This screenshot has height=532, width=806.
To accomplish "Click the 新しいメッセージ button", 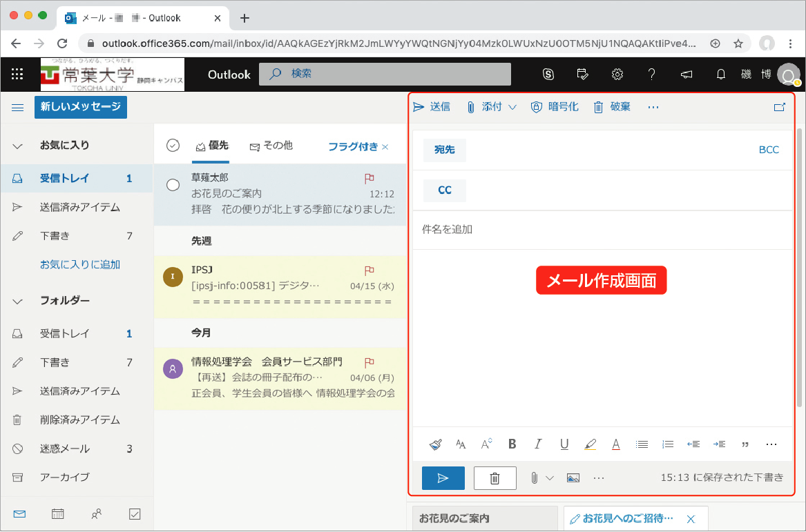I will click(x=81, y=107).
